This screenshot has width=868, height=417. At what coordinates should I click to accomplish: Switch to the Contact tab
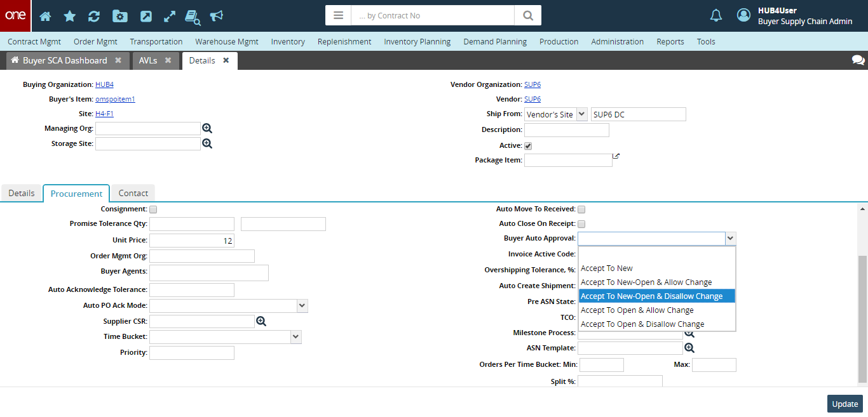133,193
